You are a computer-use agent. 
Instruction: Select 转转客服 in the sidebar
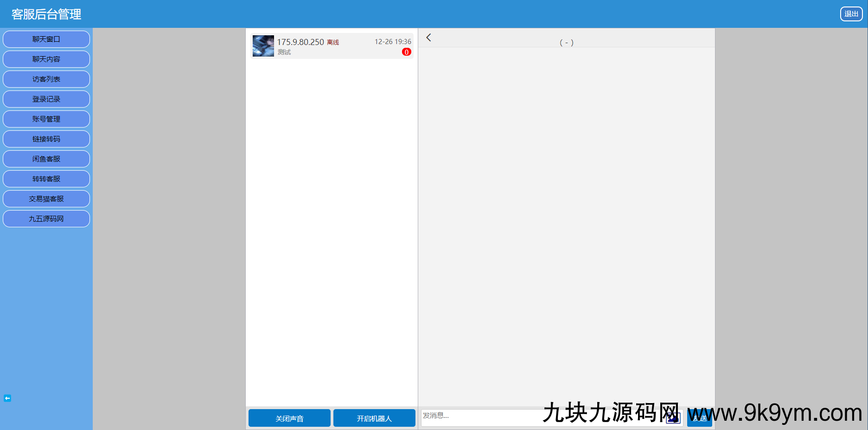(x=46, y=179)
